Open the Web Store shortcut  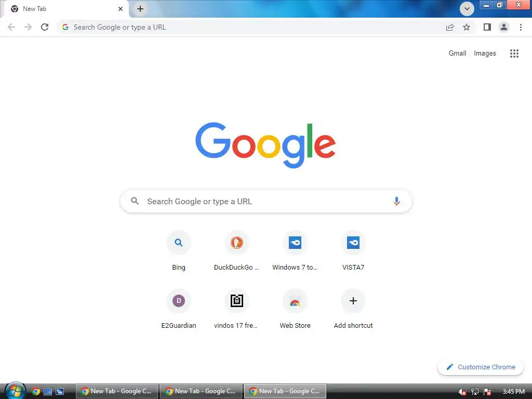pyautogui.click(x=295, y=309)
